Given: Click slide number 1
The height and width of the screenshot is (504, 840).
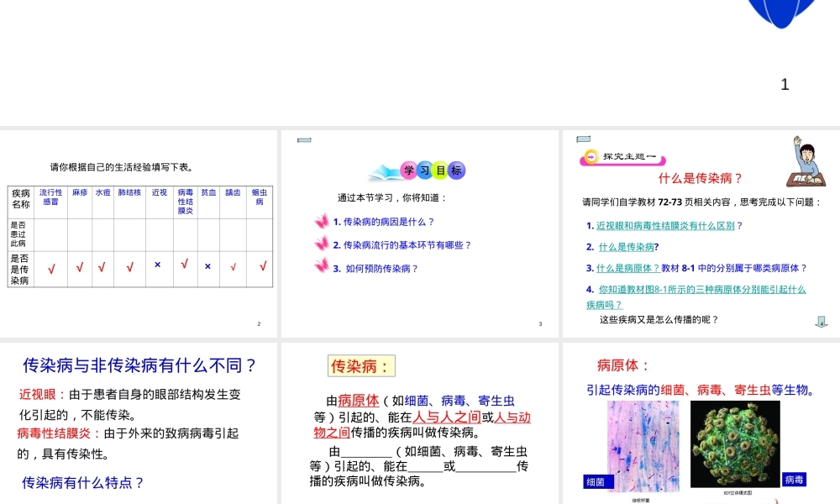Looking at the screenshot, I should (x=785, y=85).
